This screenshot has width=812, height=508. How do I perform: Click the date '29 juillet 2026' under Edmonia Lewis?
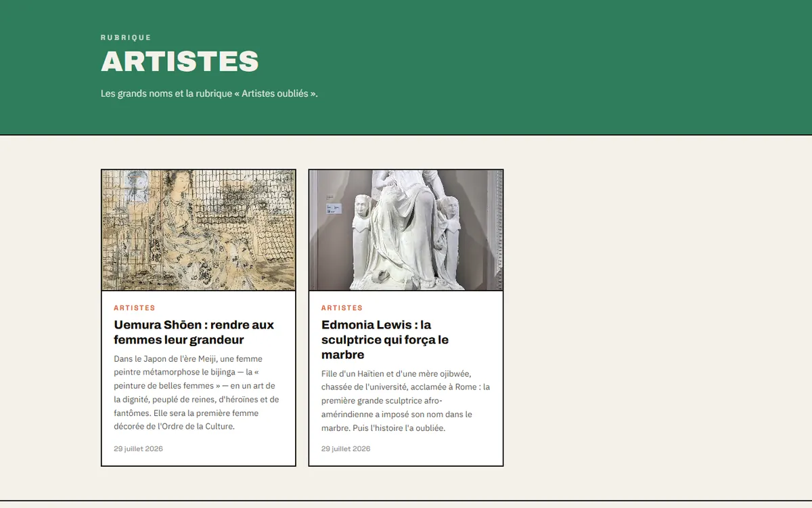(x=346, y=448)
